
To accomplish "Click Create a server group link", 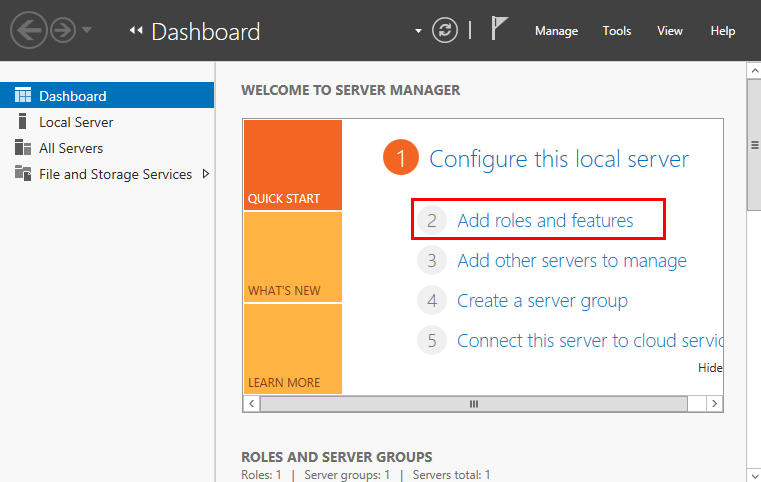I will 542,301.
